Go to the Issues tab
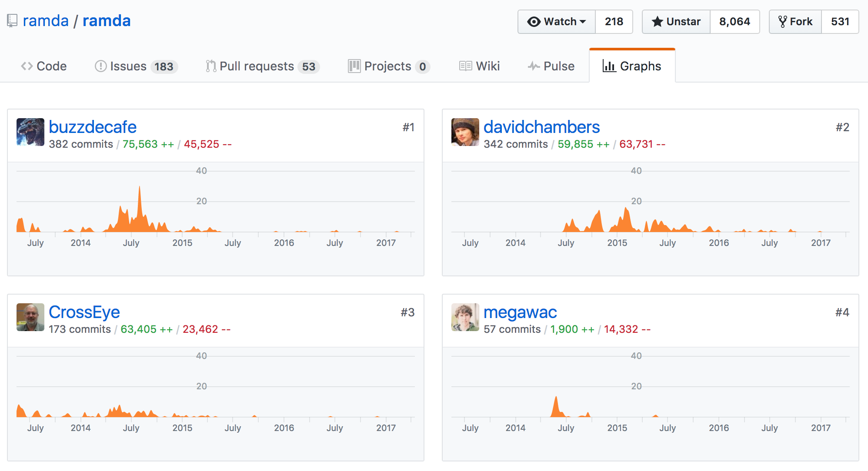868x471 pixels. (136, 66)
